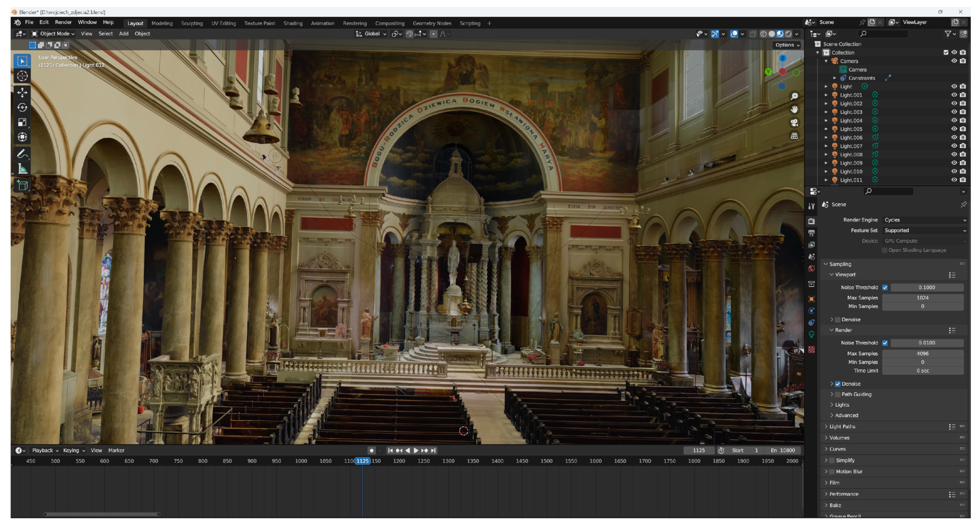Open the Render menu
The image size is (980, 528).
(63, 22)
